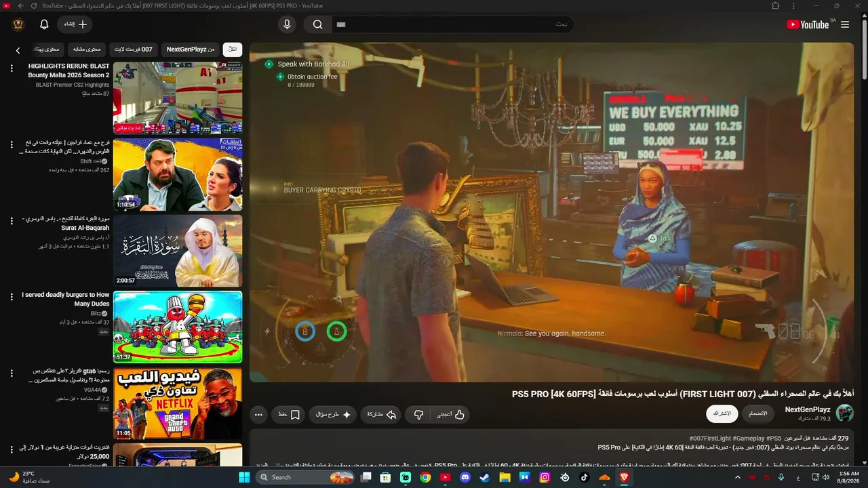Open NextGenPlayz channel avatar
This screenshot has height=488, width=868.
point(845,413)
